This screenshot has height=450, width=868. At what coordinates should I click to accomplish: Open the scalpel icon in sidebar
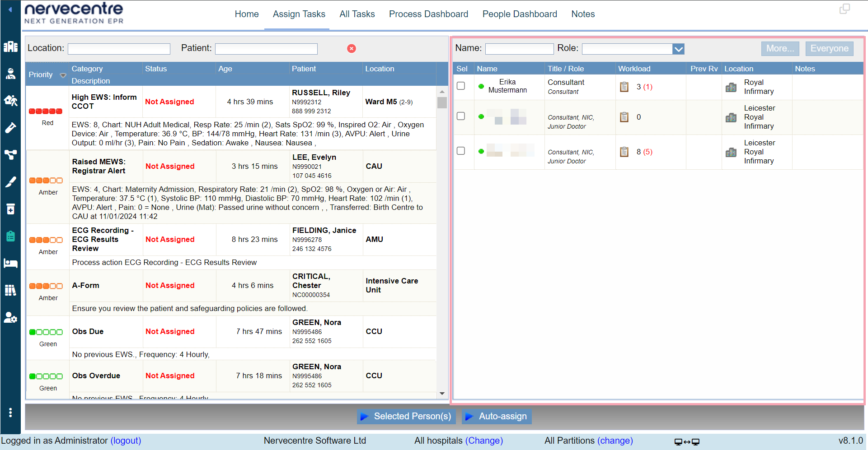10,182
